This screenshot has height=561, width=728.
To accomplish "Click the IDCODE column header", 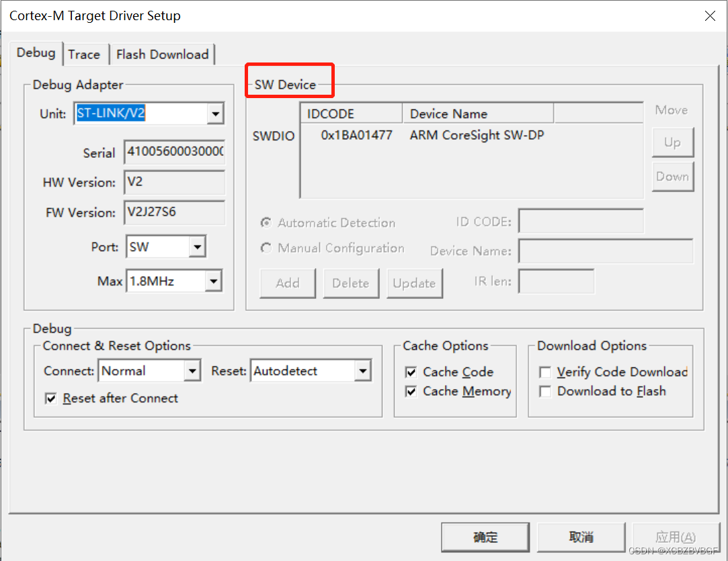I will [x=352, y=114].
